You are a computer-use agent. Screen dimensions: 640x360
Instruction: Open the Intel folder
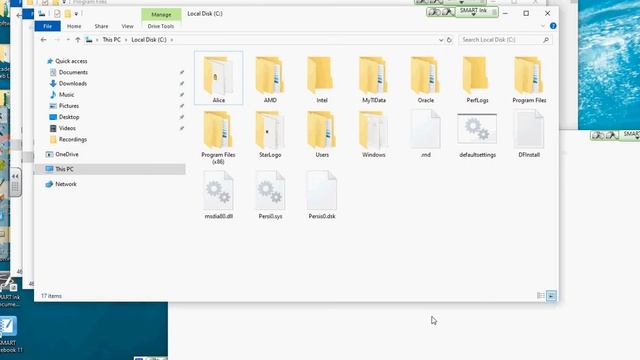(x=322, y=78)
